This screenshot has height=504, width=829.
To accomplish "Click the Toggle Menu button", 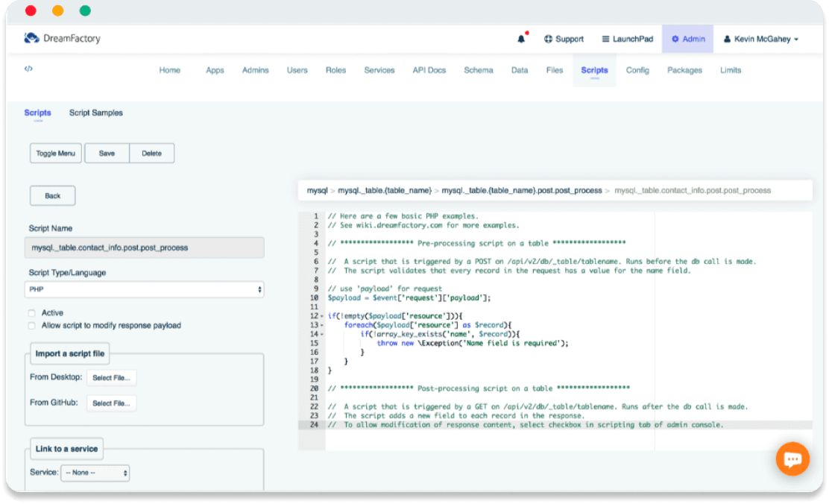I will pos(56,154).
